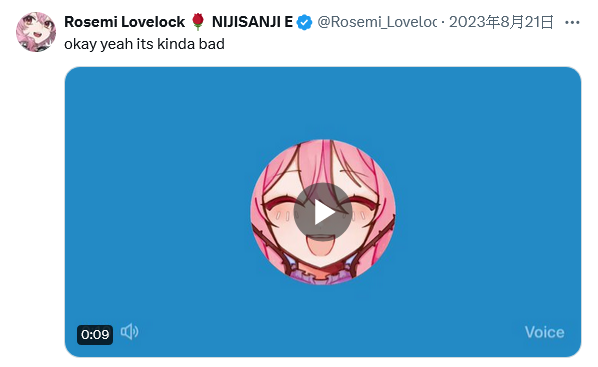Click the blue verified badge

click(x=304, y=22)
